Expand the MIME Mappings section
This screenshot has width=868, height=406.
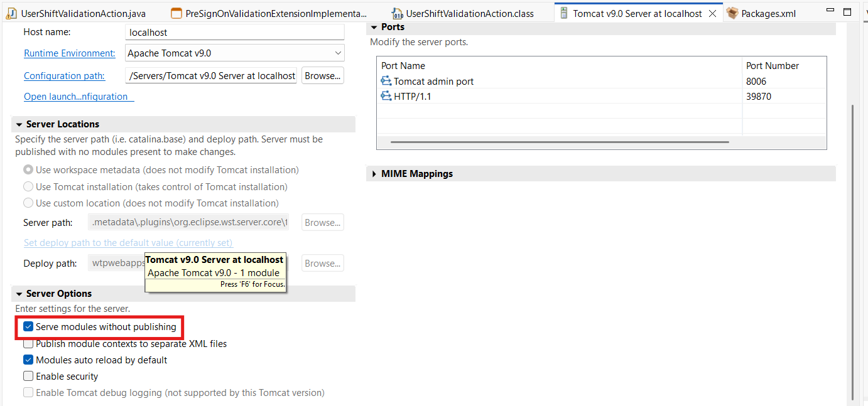pos(374,174)
